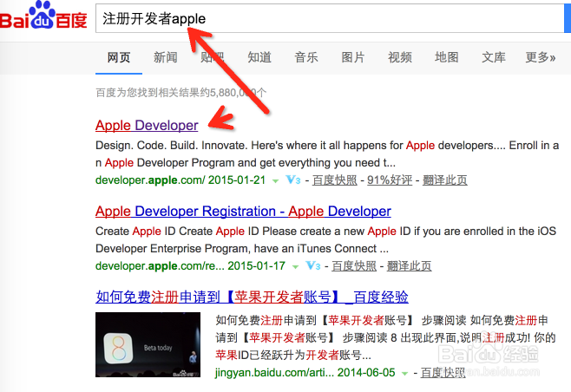Click the search input field
The image size is (571, 392).
[x=330, y=18]
